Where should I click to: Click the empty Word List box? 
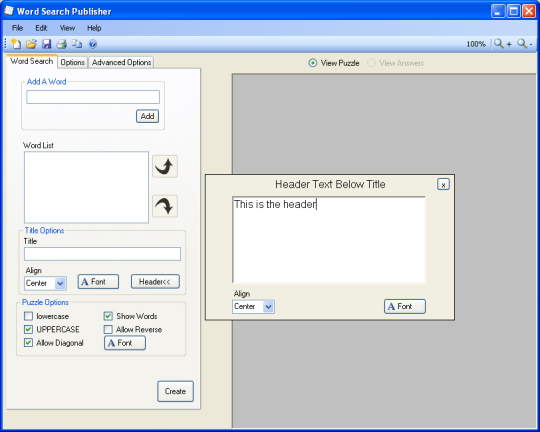86,187
